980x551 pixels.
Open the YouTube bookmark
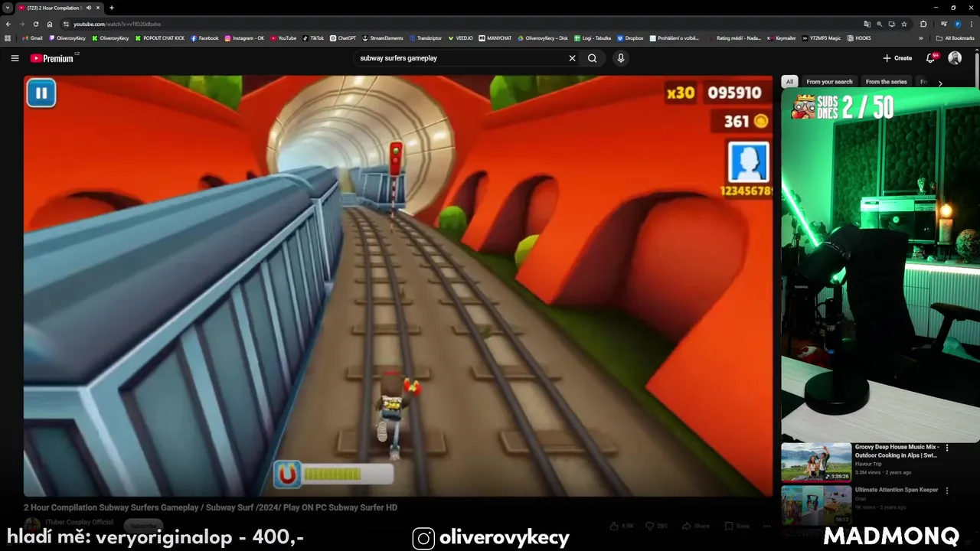[283, 38]
